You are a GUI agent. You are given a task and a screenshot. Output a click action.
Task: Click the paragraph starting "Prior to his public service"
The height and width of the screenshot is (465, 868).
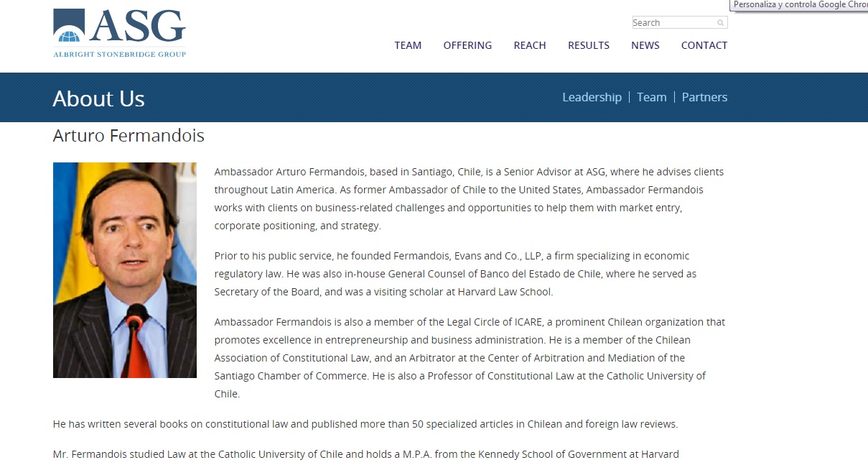click(x=455, y=274)
